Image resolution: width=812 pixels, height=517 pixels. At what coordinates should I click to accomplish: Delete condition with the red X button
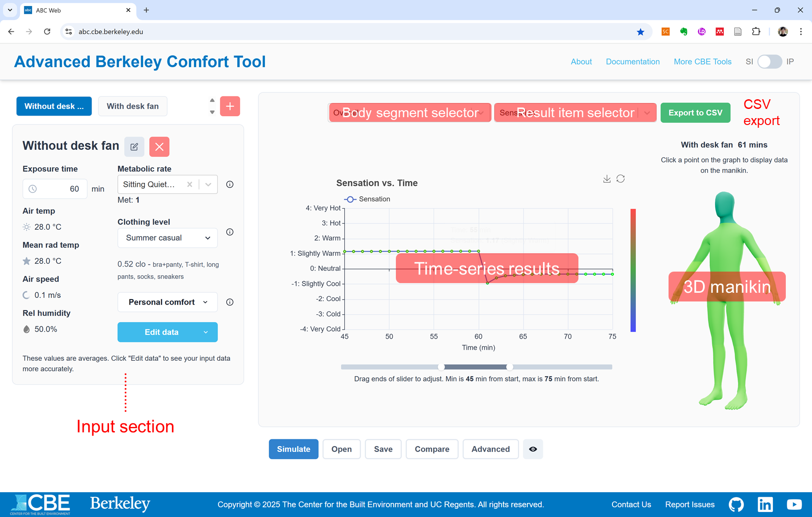(159, 147)
